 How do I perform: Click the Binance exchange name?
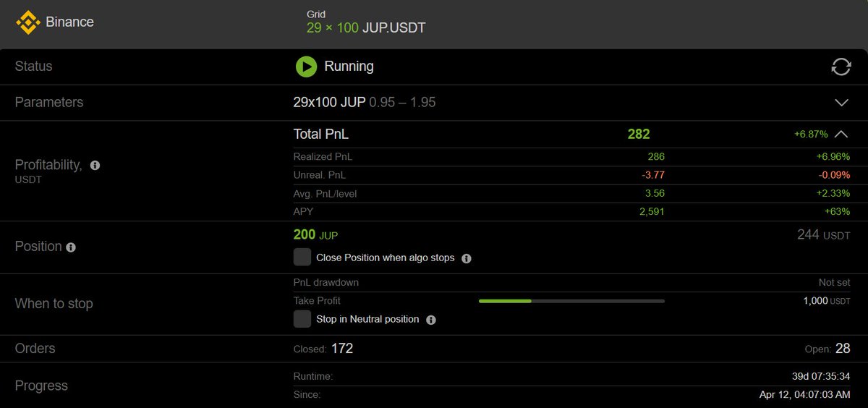pyautogui.click(x=69, y=22)
